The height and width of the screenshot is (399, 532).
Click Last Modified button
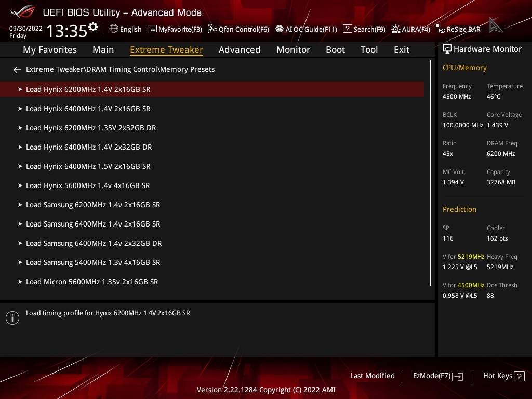pos(372,376)
